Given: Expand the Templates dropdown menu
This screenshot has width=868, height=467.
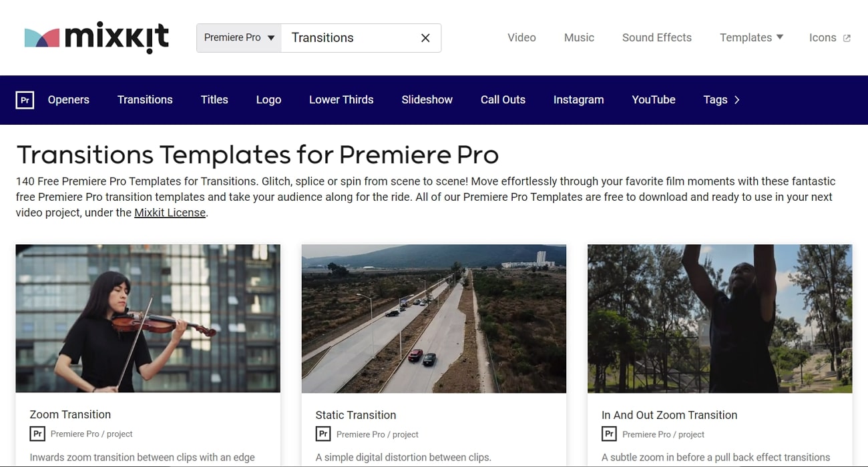Looking at the screenshot, I should (x=751, y=38).
